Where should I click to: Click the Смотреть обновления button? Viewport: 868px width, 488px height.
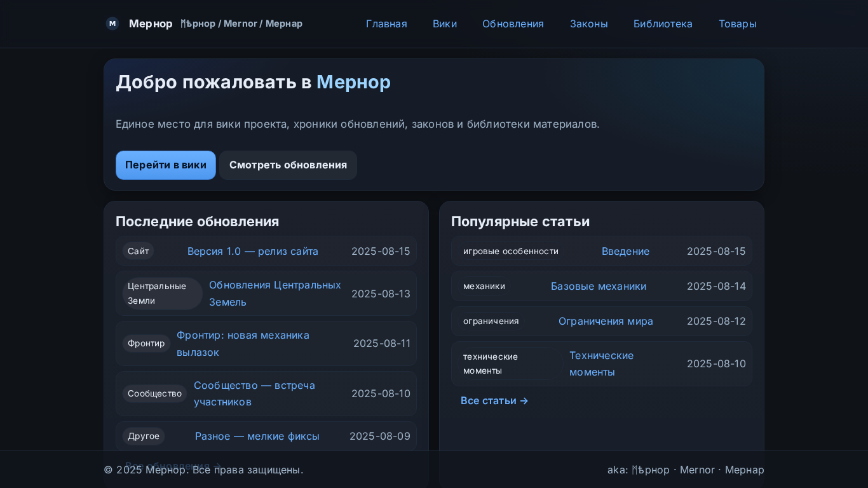click(288, 165)
